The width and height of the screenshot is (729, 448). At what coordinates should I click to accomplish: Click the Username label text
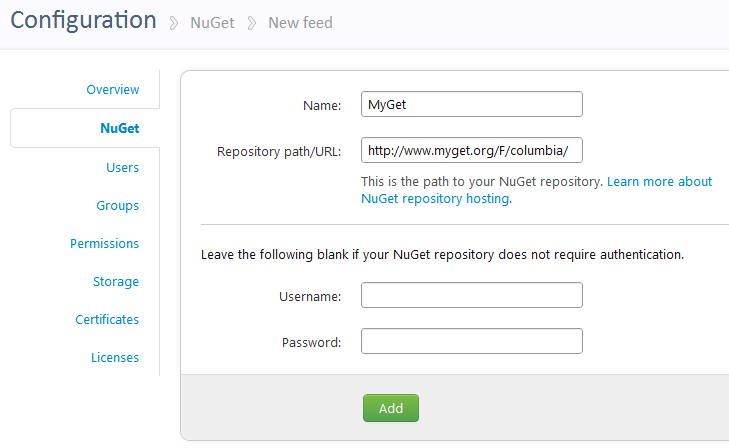pyautogui.click(x=311, y=296)
